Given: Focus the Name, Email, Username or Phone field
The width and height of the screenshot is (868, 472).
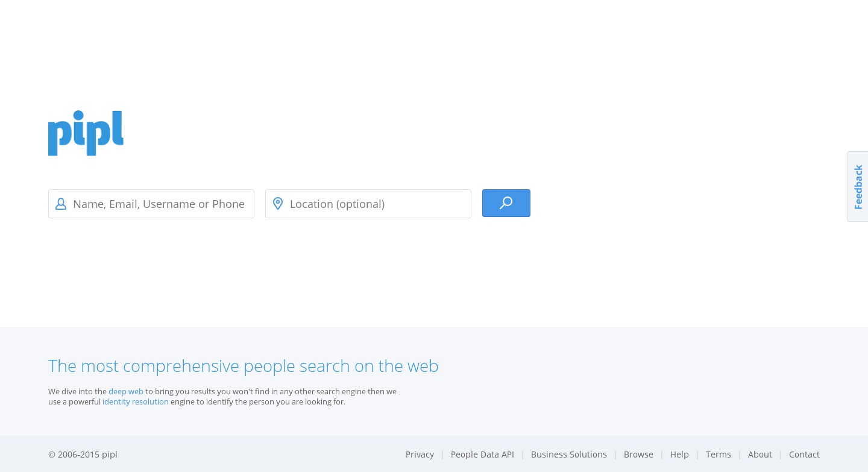Looking at the screenshot, I should pyautogui.click(x=159, y=204).
